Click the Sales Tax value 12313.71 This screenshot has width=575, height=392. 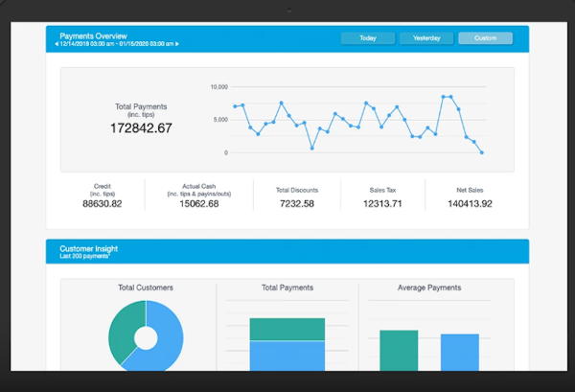tap(383, 203)
